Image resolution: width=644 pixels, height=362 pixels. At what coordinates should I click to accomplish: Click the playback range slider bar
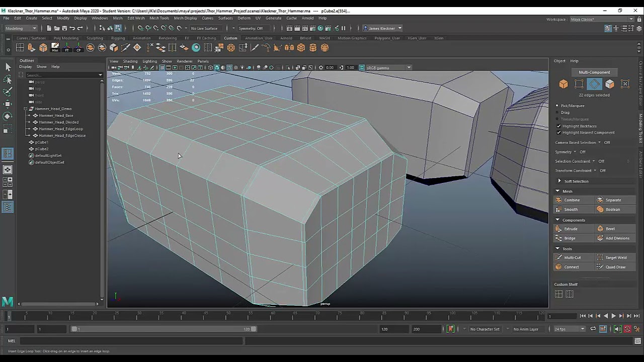164,329
